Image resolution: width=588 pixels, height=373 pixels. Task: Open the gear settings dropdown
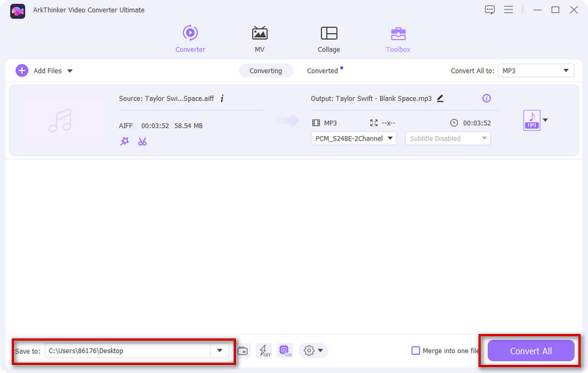313,350
